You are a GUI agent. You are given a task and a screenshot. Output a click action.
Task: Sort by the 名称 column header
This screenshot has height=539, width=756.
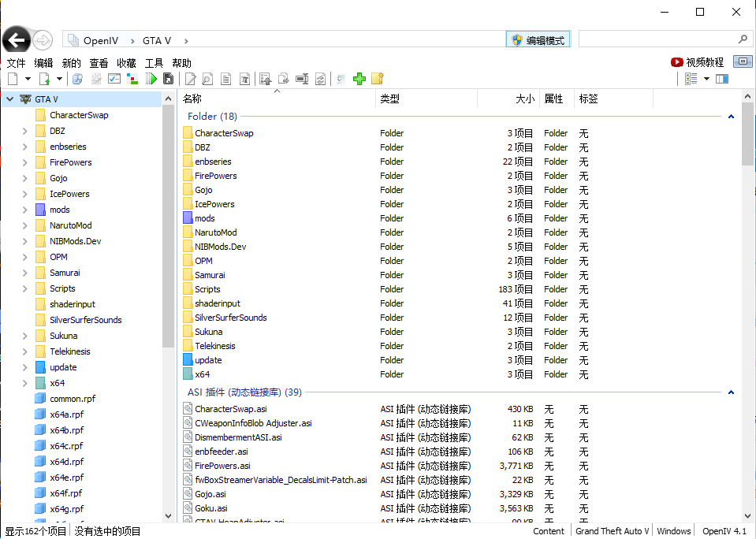click(277, 99)
